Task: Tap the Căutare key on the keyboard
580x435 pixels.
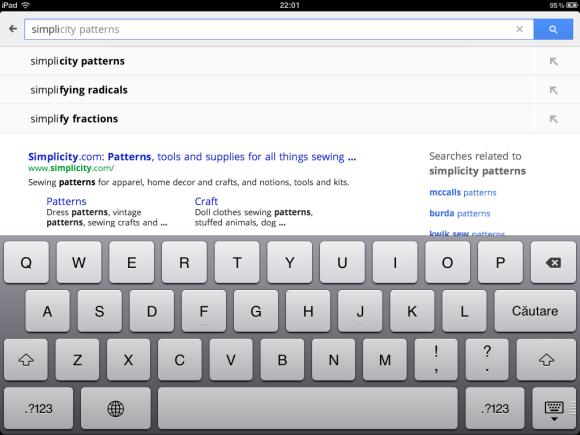Action: [535, 311]
